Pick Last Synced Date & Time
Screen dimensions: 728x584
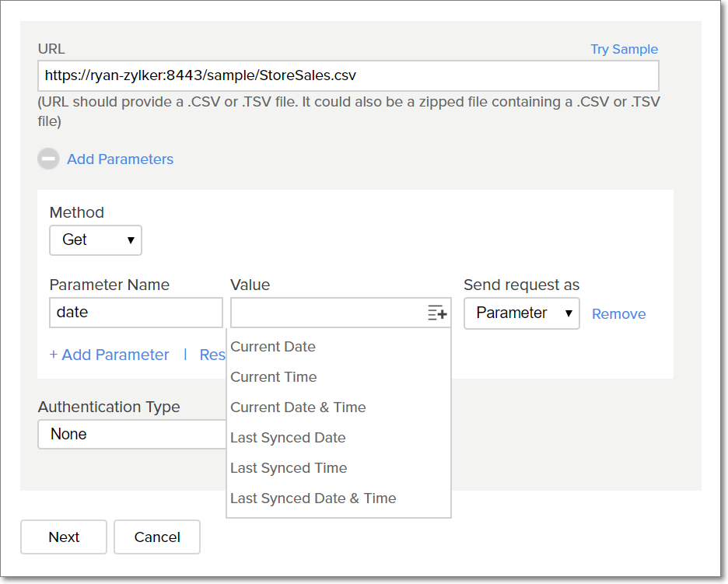[x=313, y=498]
